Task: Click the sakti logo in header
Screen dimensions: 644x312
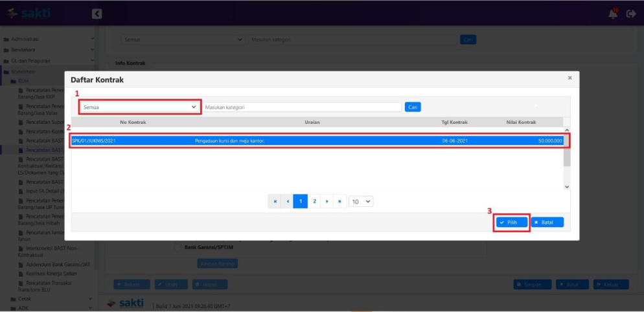Action: click(x=28, y=14)
